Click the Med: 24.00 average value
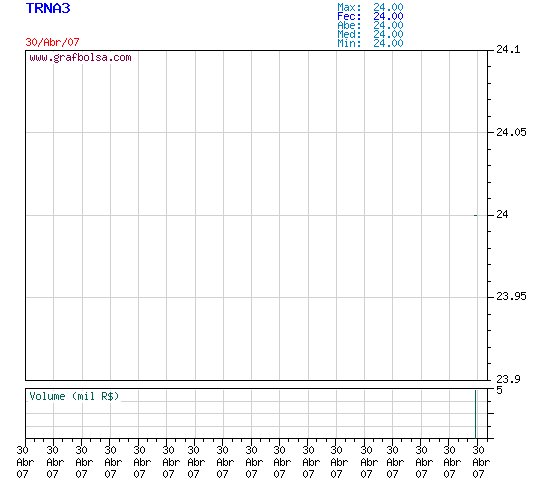Screen dimensions: 545x490 point(370,34)
